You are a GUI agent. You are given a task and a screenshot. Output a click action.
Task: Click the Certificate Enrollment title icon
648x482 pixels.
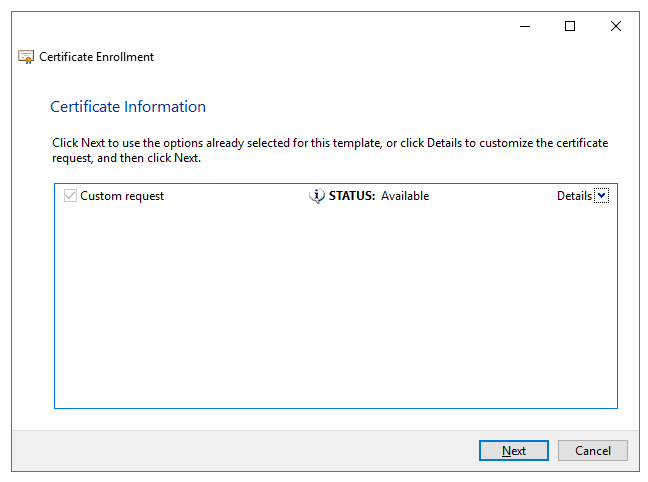point(26,57)
